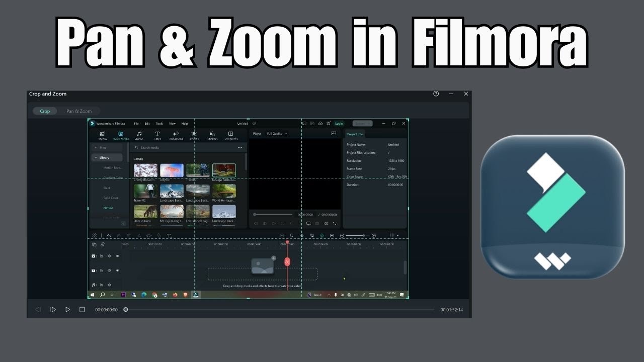Click the undo icon on timeline toolbar
Image resolution: width=644 pixels, height=362 pixels.
(109, 236)
